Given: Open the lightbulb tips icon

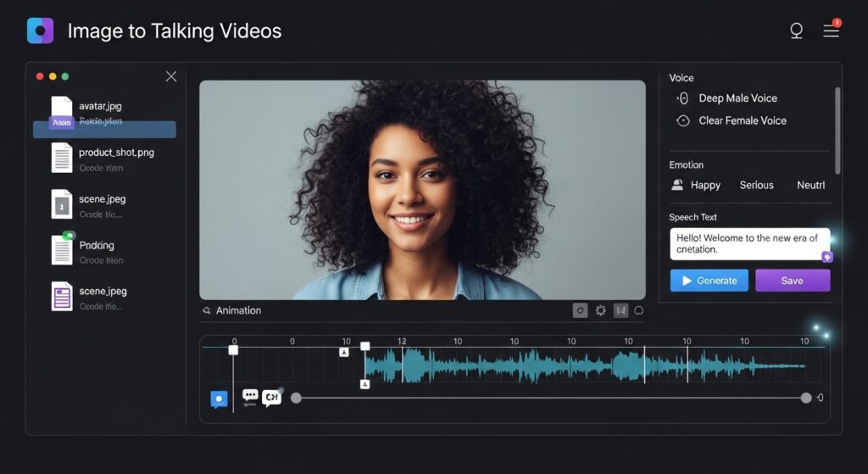Looking at the screenshot, I should [x=796, y=31].
